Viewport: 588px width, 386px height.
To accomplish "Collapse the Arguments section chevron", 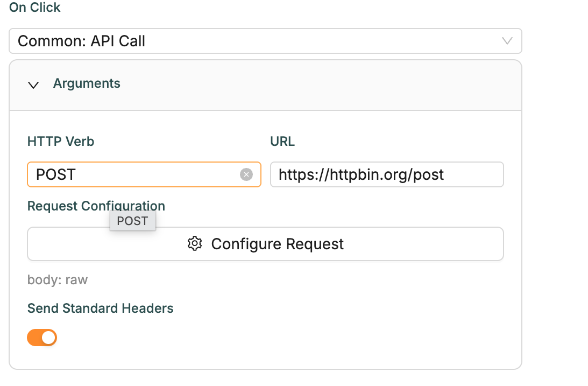I will pos(33,85).
